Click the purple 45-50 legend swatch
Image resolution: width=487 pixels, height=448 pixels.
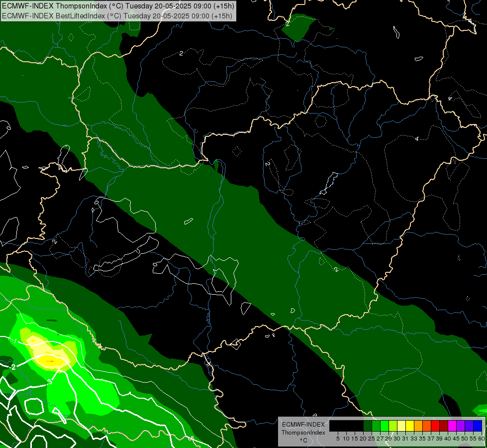tap(461, 426)
